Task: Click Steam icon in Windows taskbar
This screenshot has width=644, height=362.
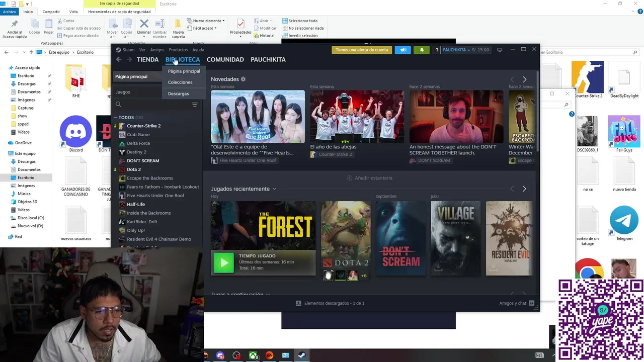Action: pyautogui.click(x=301, y=355)
